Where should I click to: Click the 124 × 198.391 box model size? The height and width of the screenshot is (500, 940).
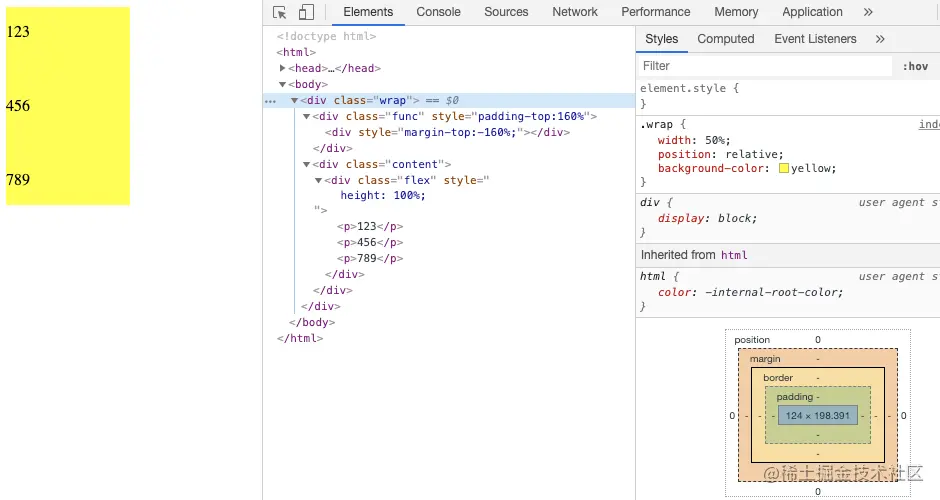coord(818,415)
